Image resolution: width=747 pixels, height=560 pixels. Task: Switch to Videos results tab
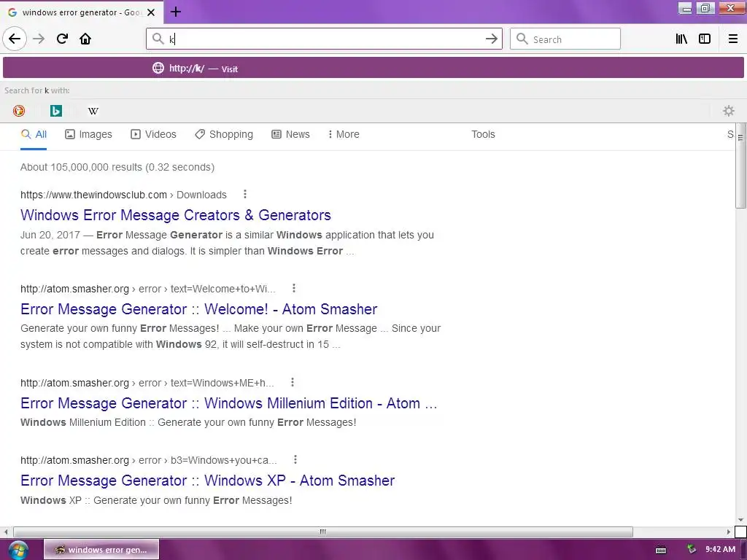pyautogui.click(x=153, y=134)
